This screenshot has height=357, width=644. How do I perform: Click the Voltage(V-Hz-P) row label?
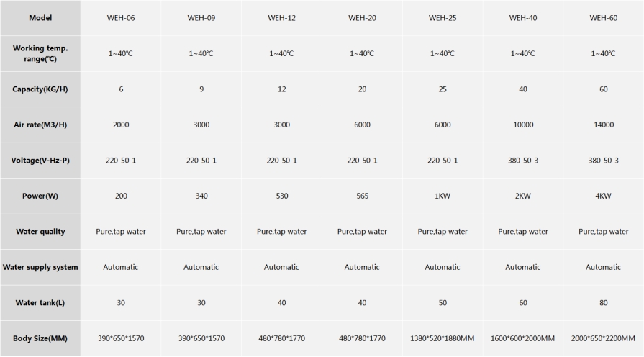click(40, 161)
